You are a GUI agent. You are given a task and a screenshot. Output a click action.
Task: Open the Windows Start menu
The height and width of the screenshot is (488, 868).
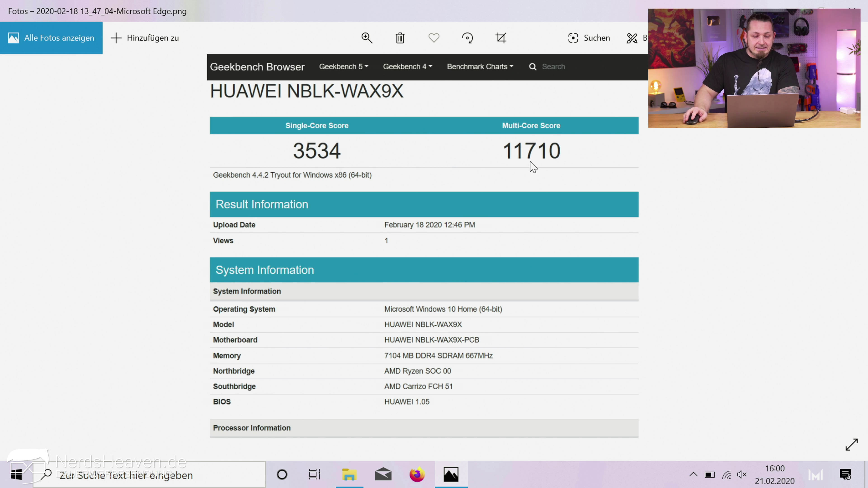tap(16, 474)
